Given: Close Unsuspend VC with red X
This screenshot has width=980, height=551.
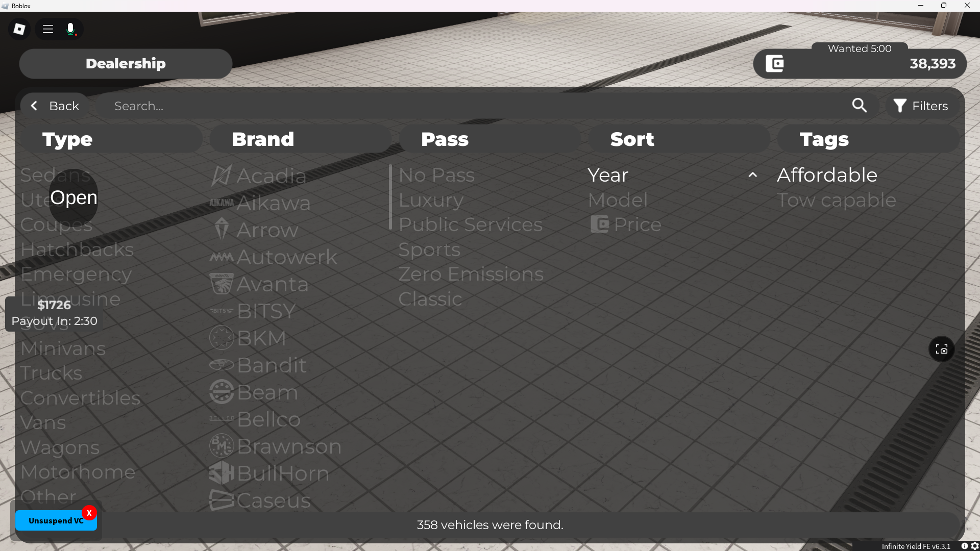Looking at the screenshot, I should [89, 513].
